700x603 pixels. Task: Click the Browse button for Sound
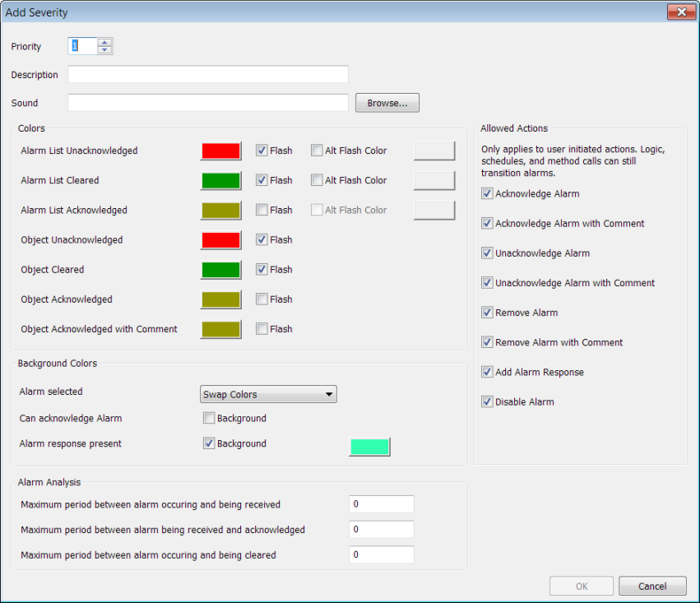tap(387, 103)
